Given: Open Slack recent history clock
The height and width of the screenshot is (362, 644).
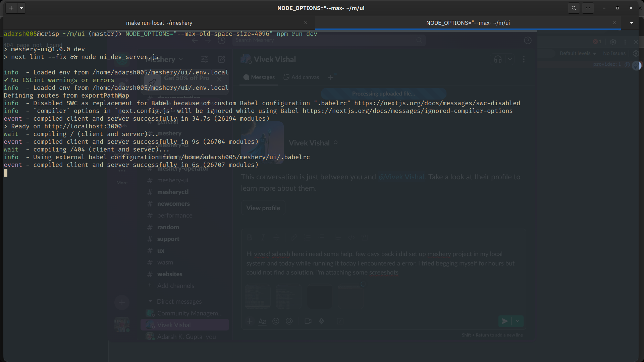Looking at the screenshot, I should point(221,41).
